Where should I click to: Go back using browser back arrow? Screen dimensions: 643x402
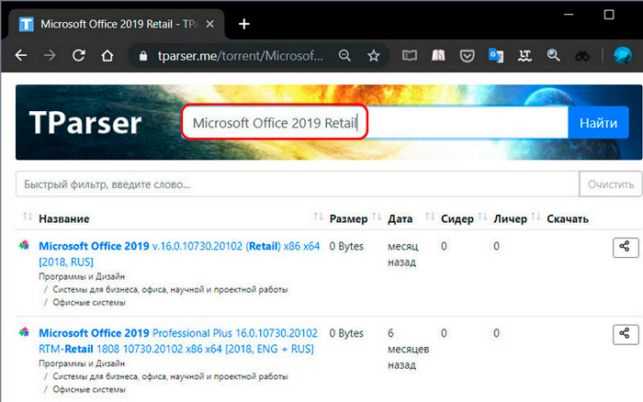pyautogui.click(x=21, y=55)
